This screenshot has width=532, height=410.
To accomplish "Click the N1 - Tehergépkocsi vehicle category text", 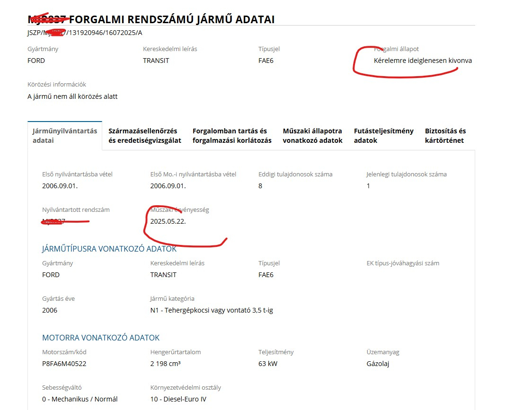I will coord(212,310).
